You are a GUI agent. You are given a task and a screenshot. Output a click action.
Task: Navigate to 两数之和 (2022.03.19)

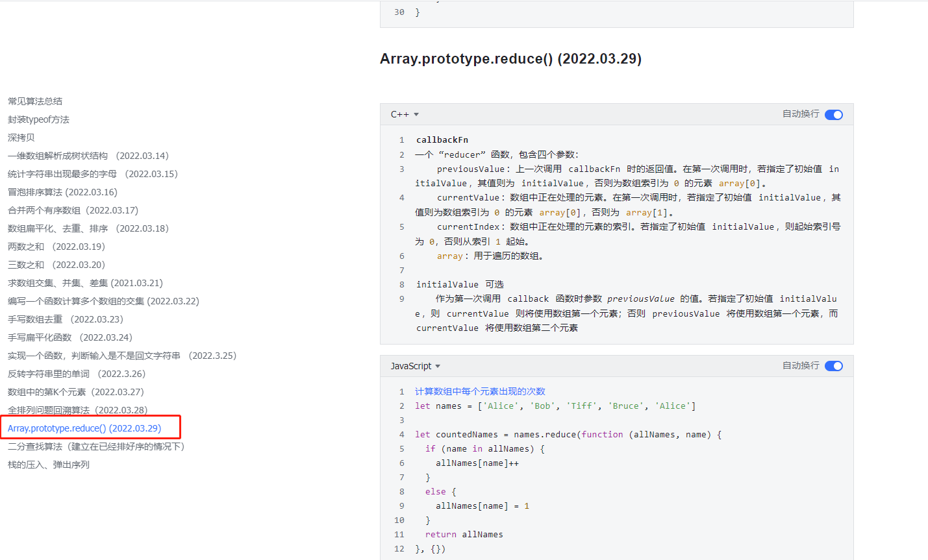pyautogui.click(x=56, y=247)
